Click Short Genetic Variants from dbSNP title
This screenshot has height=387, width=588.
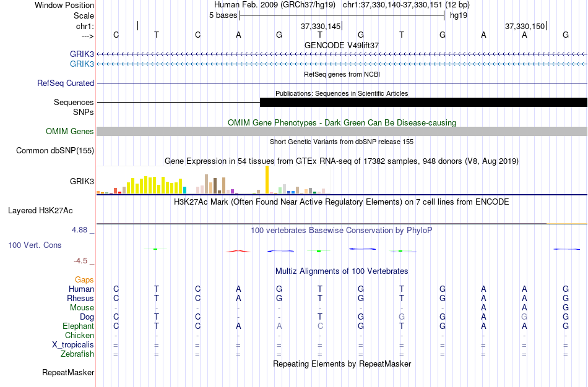tap(342, 142)
